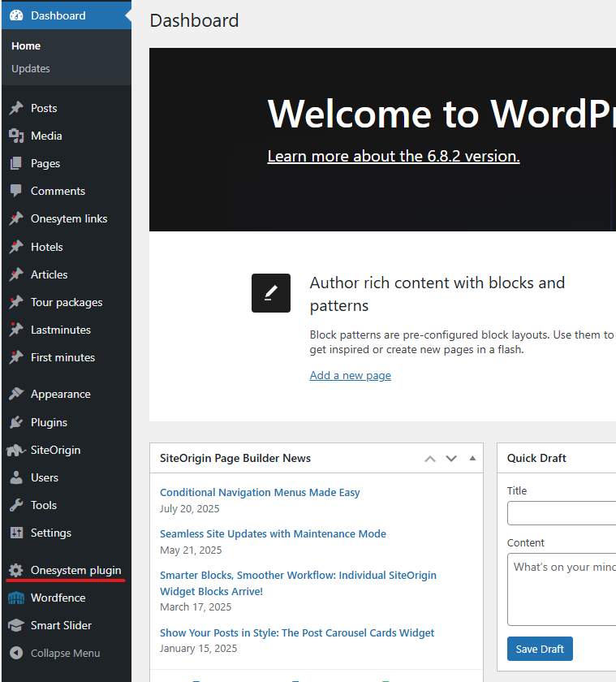
Task: Click the Plugins plug icon
Action: tap(16, 422)
